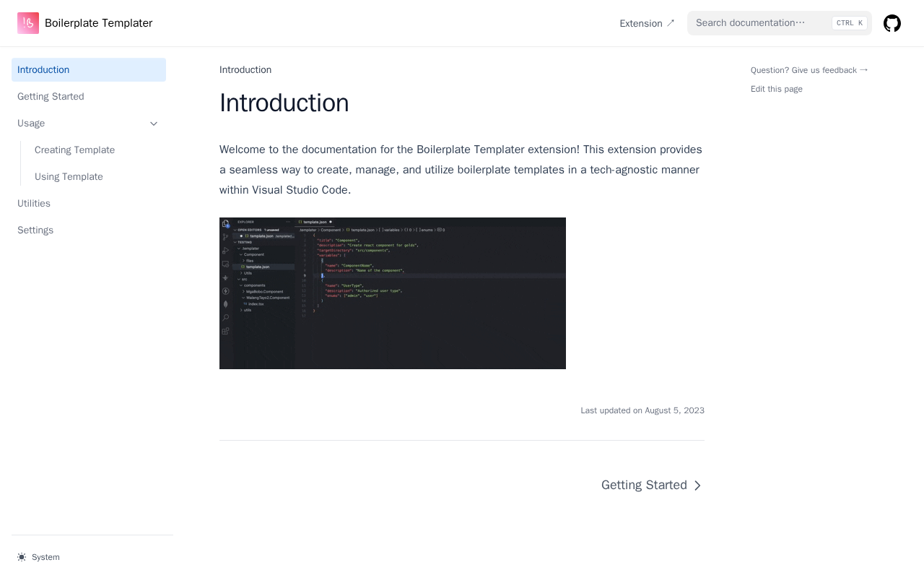Navigate to the Utilities page
Screen dimensions: 924x578
point(34,204)
